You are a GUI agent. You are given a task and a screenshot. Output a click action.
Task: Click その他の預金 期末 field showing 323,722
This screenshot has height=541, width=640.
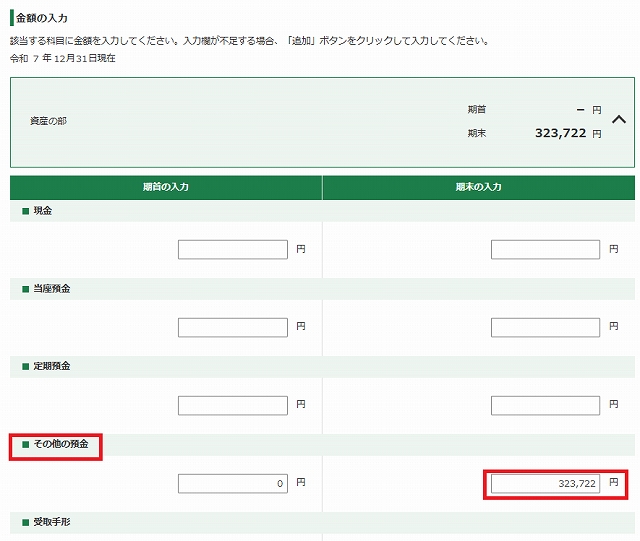tap(545, 483)
